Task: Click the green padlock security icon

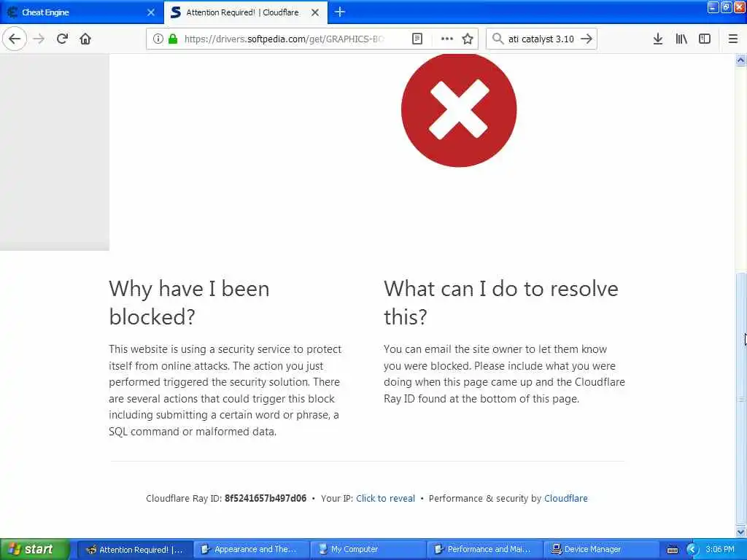Action: [173, 39]
